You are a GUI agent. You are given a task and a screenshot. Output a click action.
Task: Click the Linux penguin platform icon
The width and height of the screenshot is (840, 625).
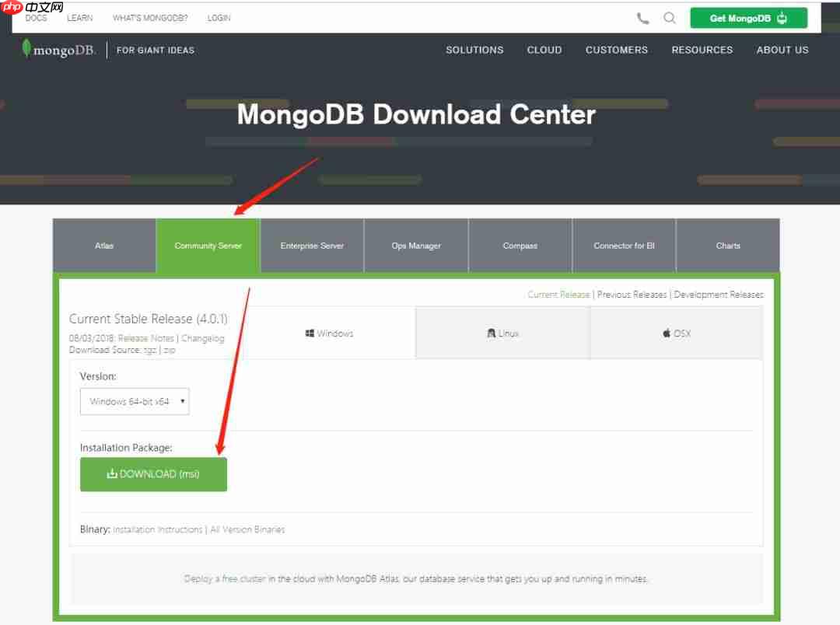pos(492,333)
